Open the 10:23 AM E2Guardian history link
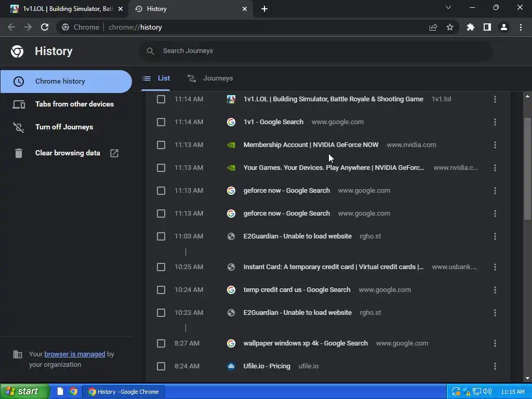 (x=297, y=312)
